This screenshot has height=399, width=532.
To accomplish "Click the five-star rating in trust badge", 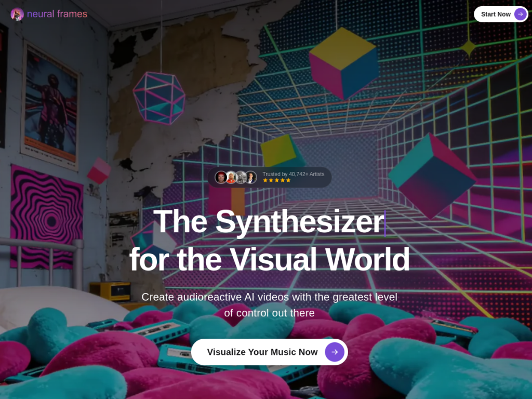I will pyautogui.click(x=277, y=180).
